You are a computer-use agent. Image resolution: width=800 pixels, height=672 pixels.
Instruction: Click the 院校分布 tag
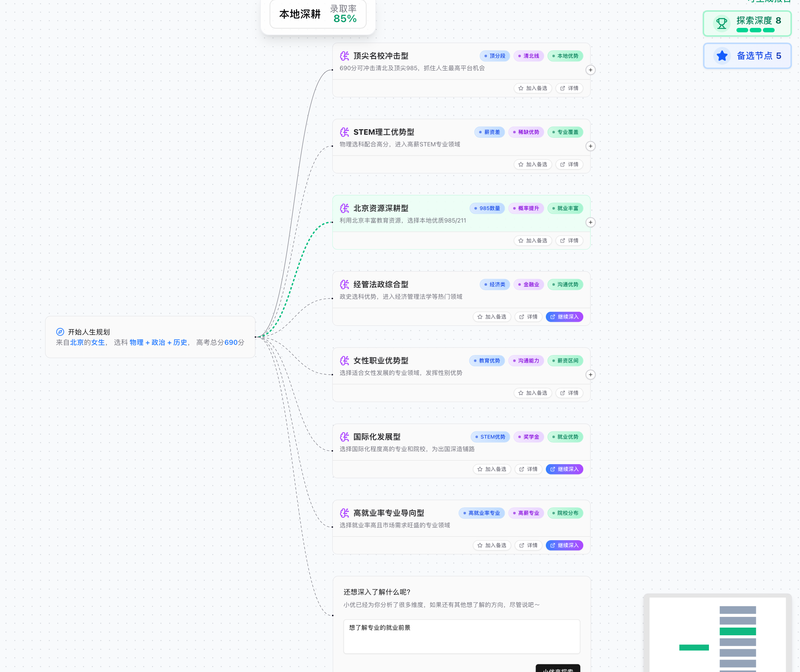coord(565,513)
